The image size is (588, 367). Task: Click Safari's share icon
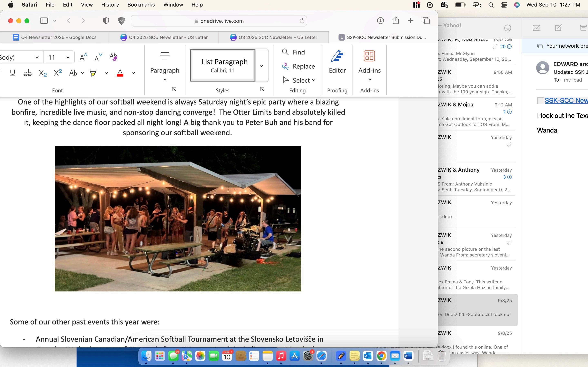395,21
